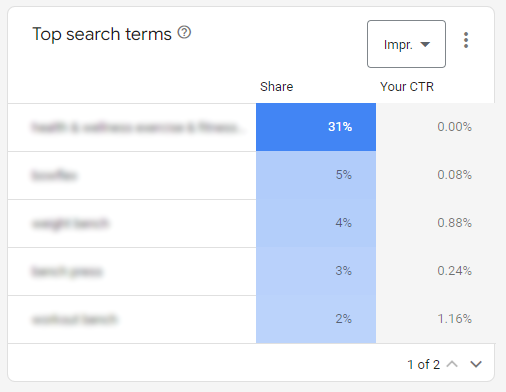Click the 0.08% CTR value
The width and height of the screenshot is (506, 392).
[454, 175]
